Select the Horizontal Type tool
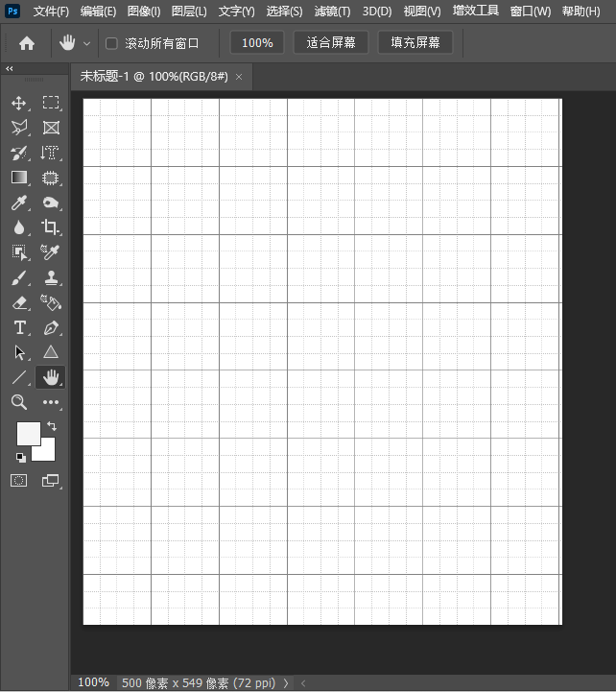Image resolution: width=616 pixels, height=692 pixels. pos(19,328)
